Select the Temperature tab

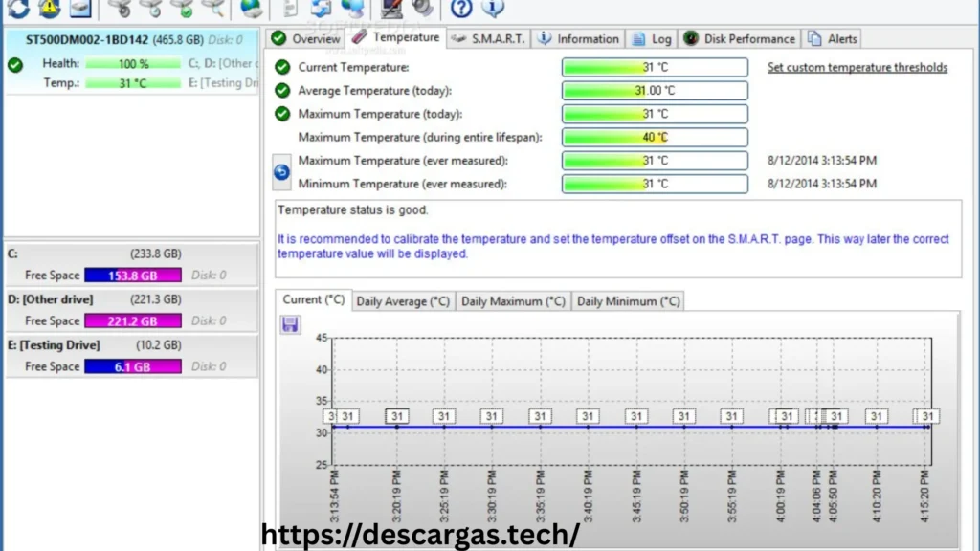click(x=396, y=37)
